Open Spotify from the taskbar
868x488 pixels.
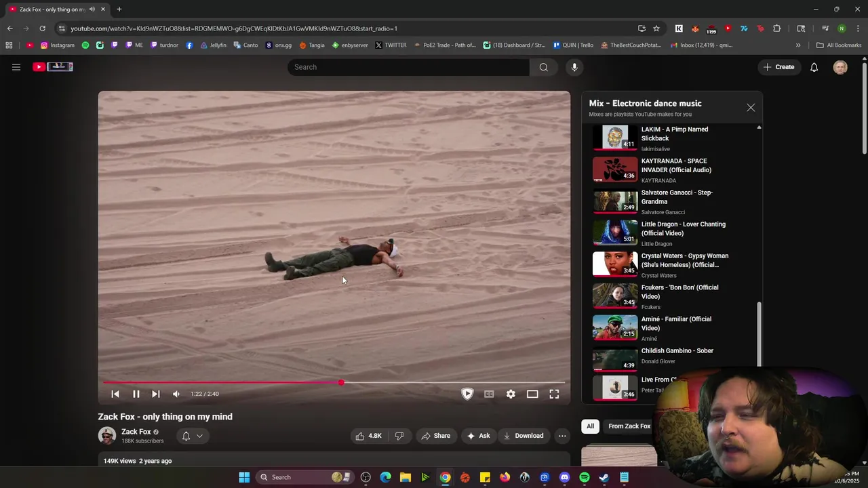pos(585,477)
